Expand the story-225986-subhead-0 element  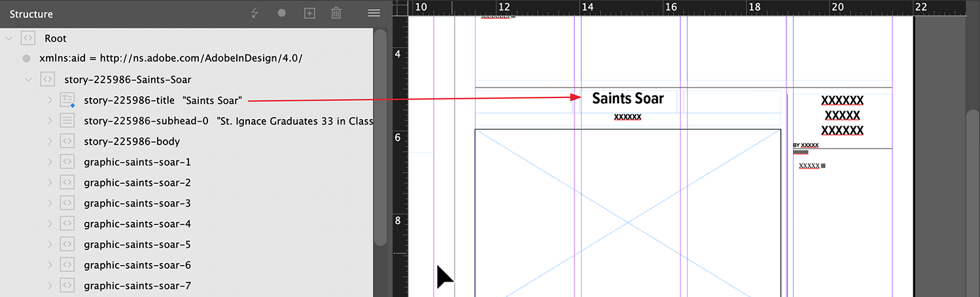pos(50,120)
